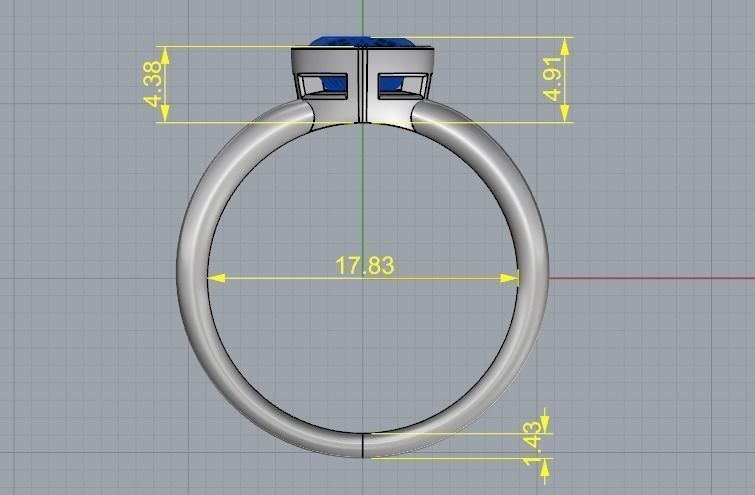This screenshot has height=495, width=755.
Task: Select the 4.91 height dimension text
Action: tap(552, 79)
